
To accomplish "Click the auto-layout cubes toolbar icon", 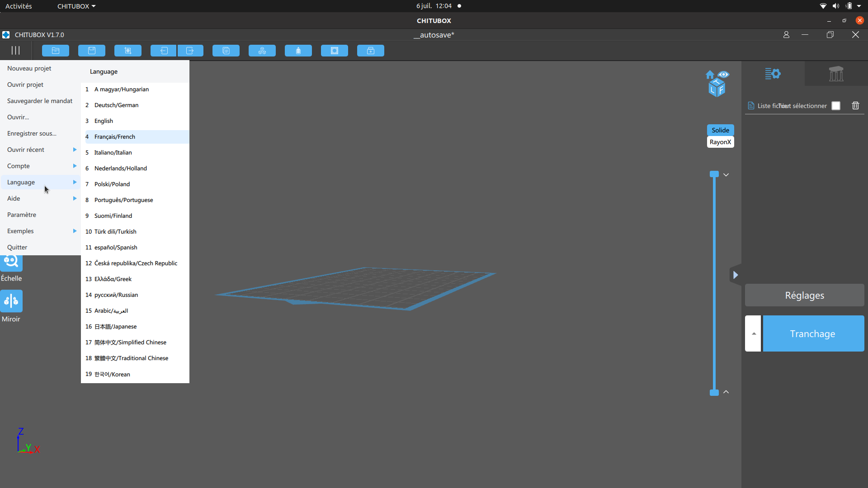I will point(262,51).
